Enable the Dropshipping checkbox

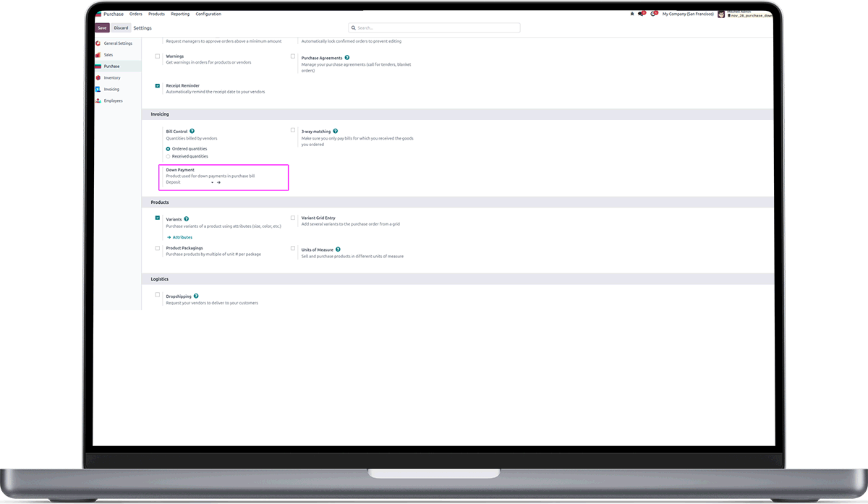(x=158, y=295)
